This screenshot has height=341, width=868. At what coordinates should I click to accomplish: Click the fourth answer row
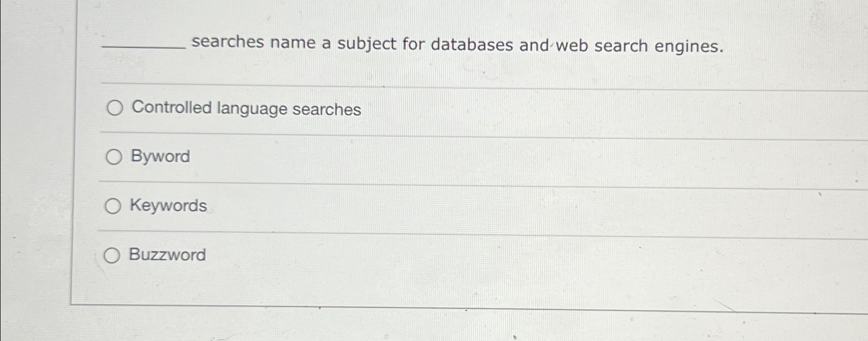click(361, 255)
